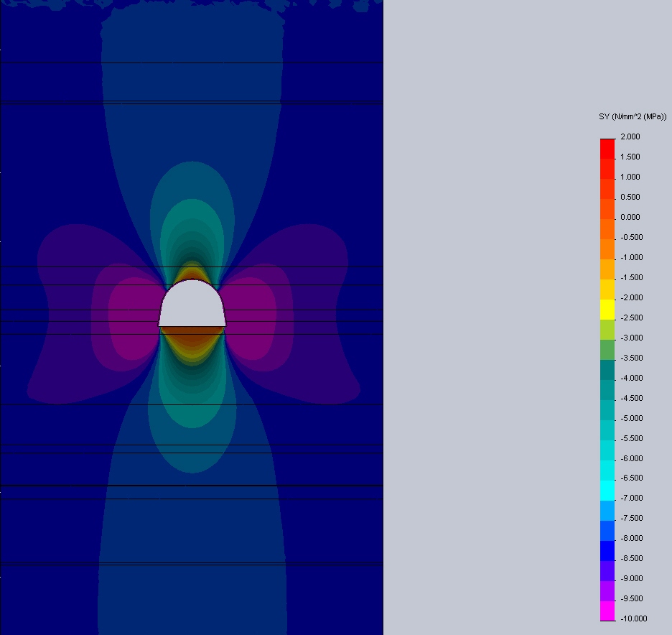Pick the 0.000 legend value
The width and height of the screenshot is (672, 635).
(630, 218)
